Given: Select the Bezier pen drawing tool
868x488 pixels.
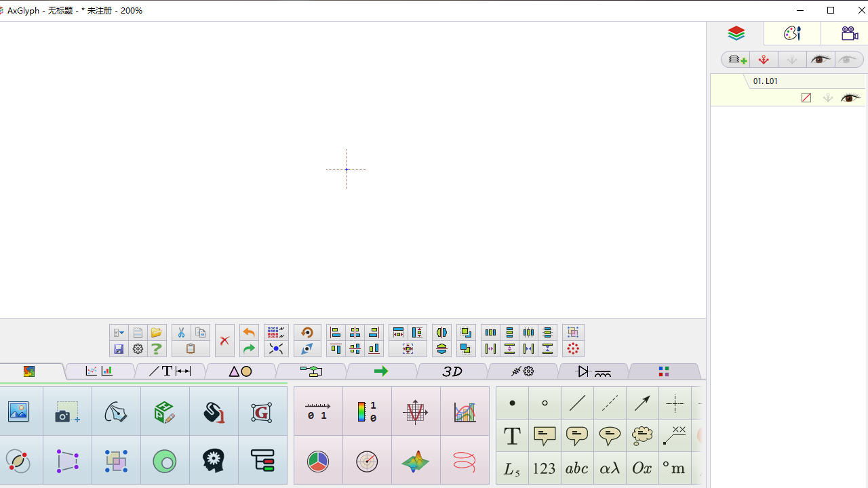Looking at the screenshot, I should [x=116, y=411].
